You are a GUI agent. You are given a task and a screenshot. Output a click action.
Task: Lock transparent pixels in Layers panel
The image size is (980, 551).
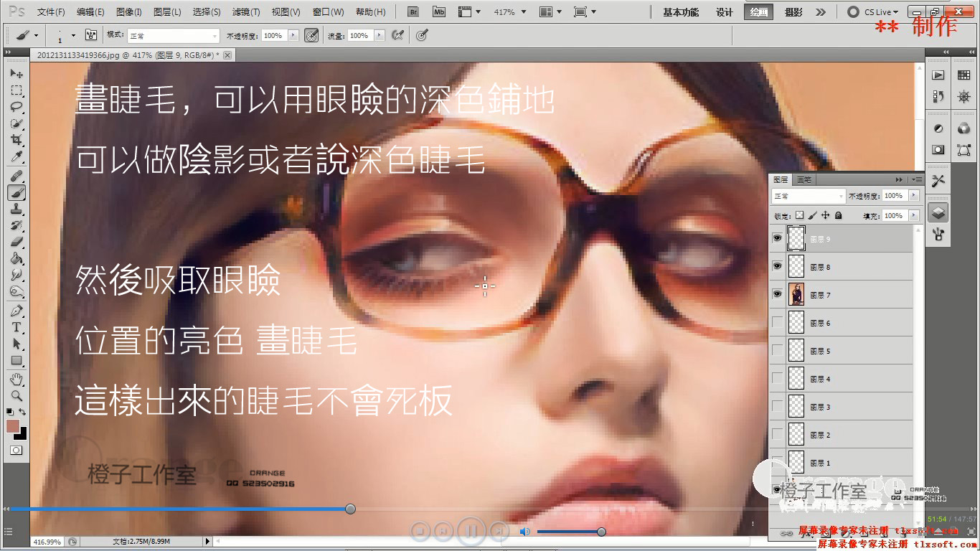click(800, 215)
